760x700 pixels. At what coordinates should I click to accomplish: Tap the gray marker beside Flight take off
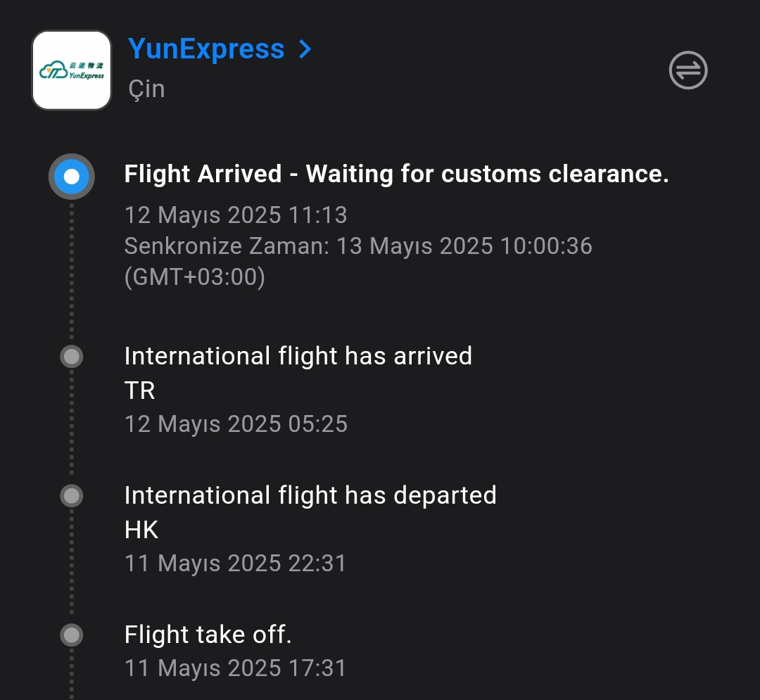point(71,635)
